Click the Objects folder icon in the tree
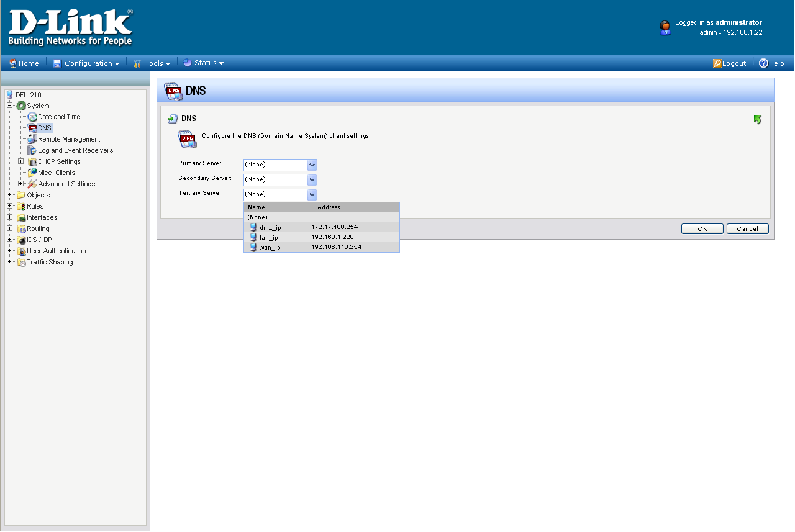This screenshot has height=532, width=795. [21, 195]
